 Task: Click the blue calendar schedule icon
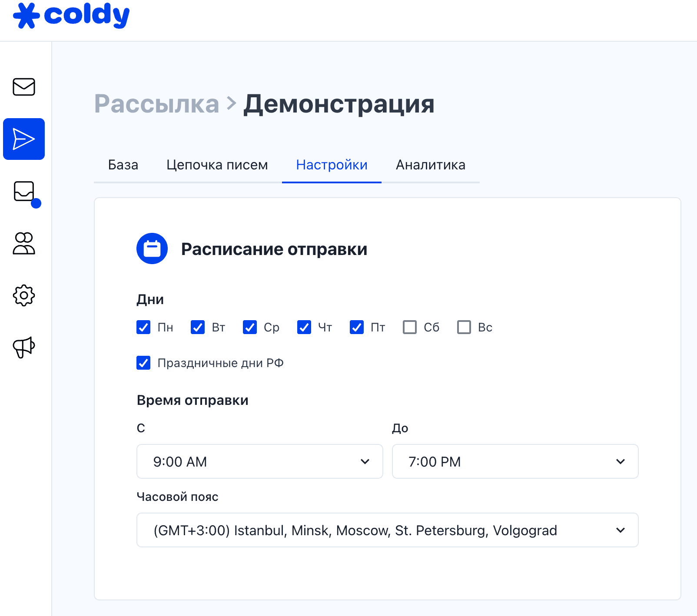pyautogui.click(x=152, y=249)
